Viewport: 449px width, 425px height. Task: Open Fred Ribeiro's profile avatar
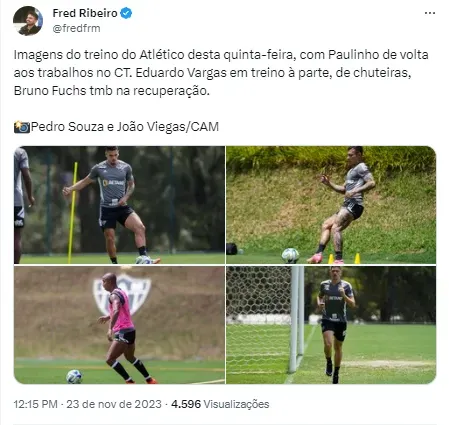point(28,21)
